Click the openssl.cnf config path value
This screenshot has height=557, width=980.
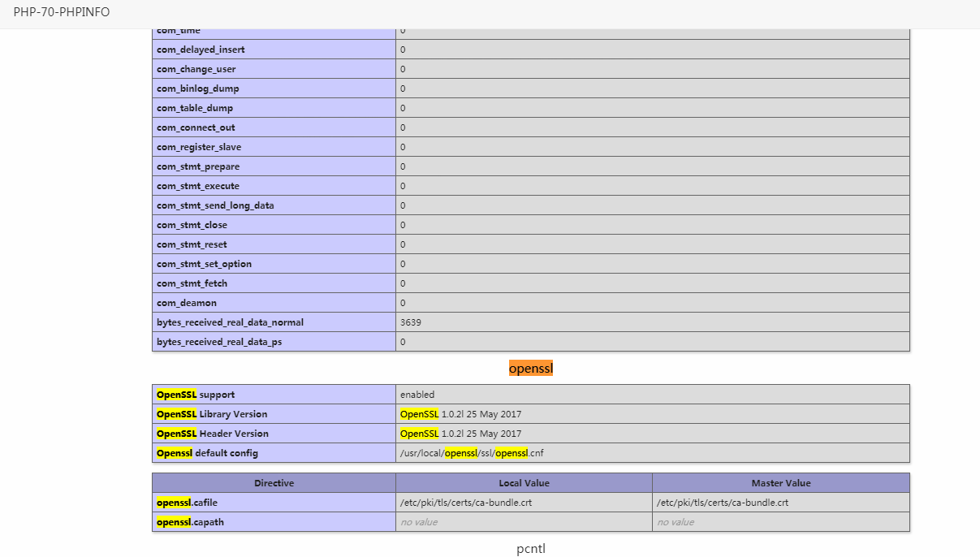472,453
